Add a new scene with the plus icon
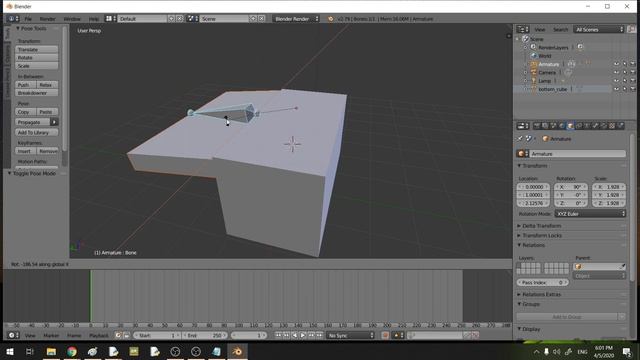Screen dimensions: 640x360 click(253, 19)
